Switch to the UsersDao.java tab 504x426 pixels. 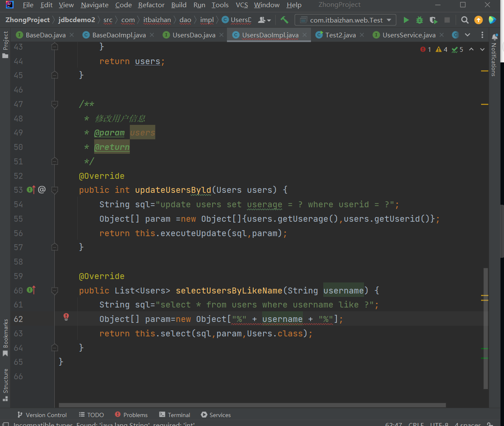click(193, 35)
